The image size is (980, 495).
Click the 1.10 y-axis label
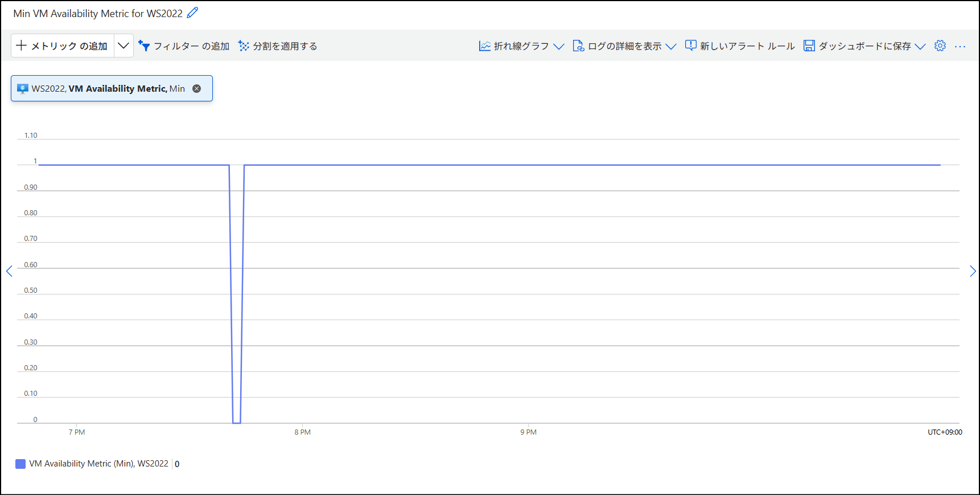[x=31, y=136]
